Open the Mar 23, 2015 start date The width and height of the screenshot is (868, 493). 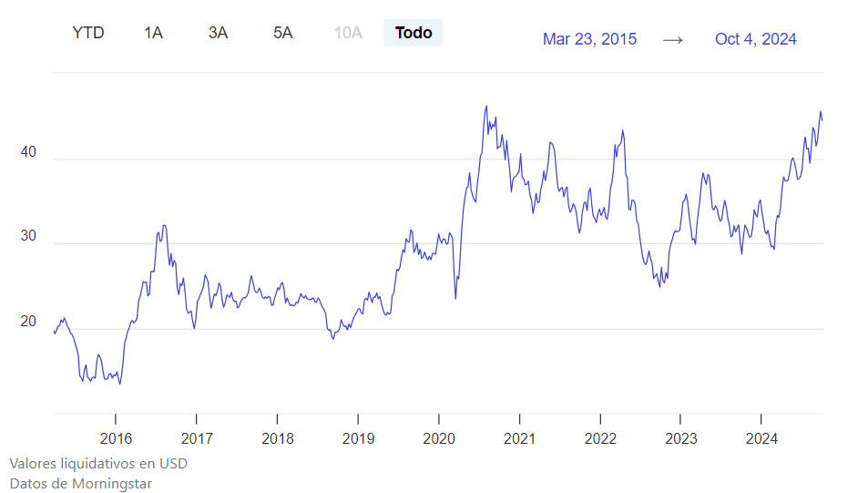point(589,39)
